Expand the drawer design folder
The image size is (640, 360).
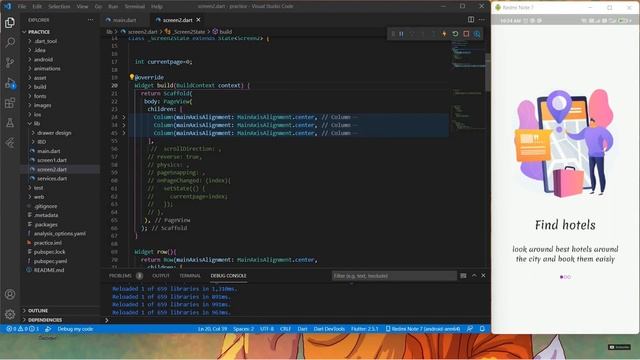(x=54, y=133)
